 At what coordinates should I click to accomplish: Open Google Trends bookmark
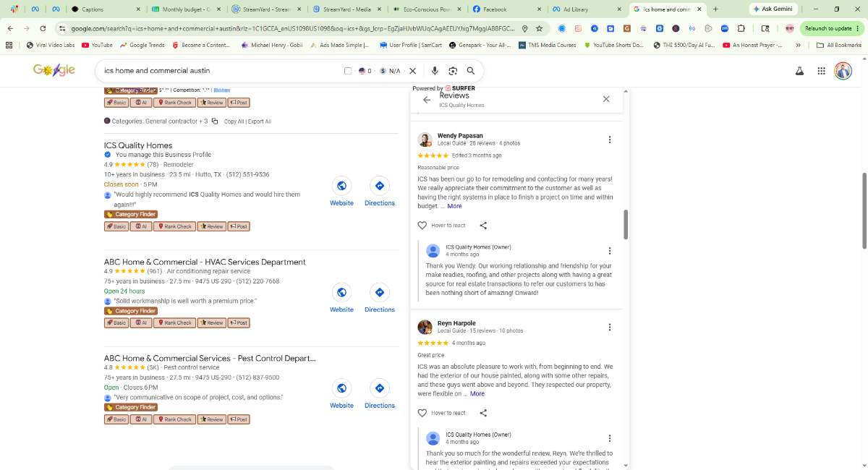tap(142, 45)
